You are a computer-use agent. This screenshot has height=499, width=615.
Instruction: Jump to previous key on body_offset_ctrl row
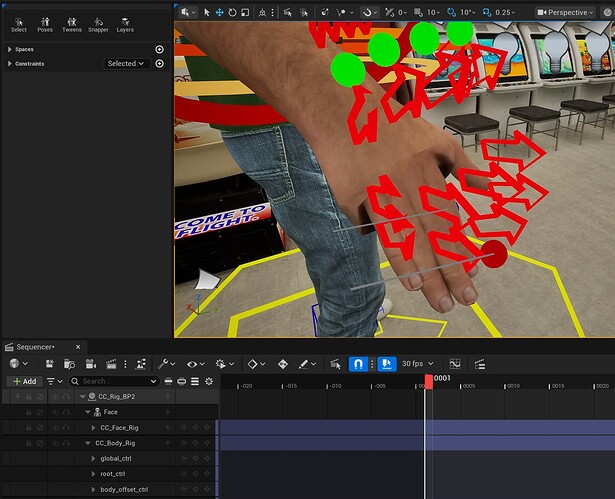pos(184,490)
